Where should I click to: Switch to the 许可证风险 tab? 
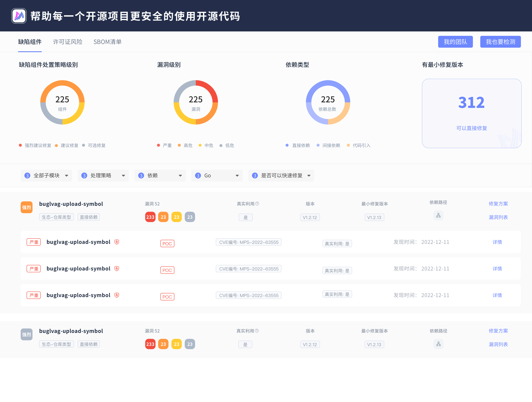click(68, 42)
